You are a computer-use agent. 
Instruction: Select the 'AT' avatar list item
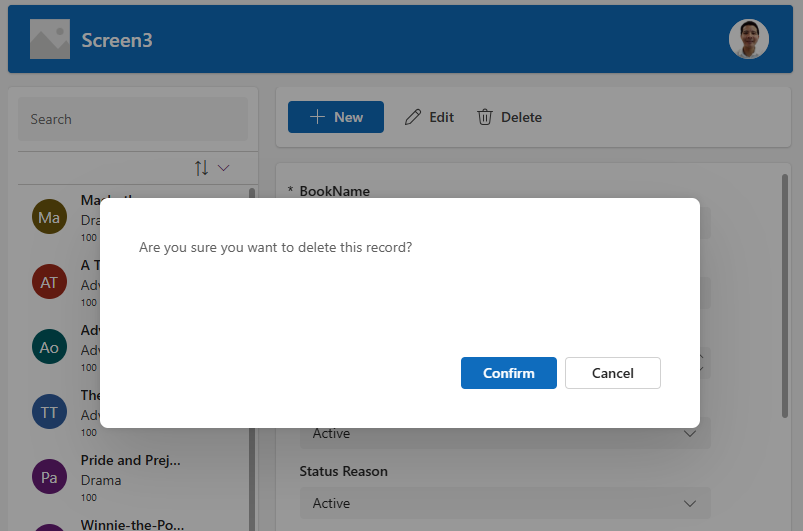[x=49, y=282]
